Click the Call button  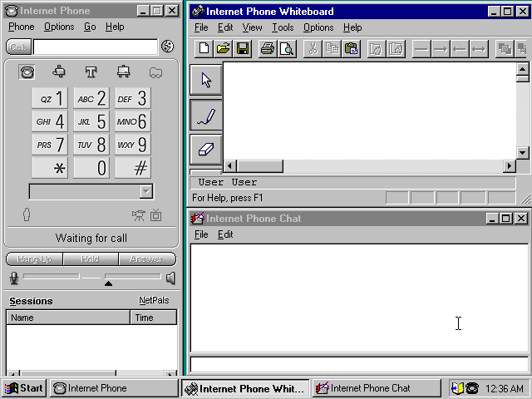18,47
